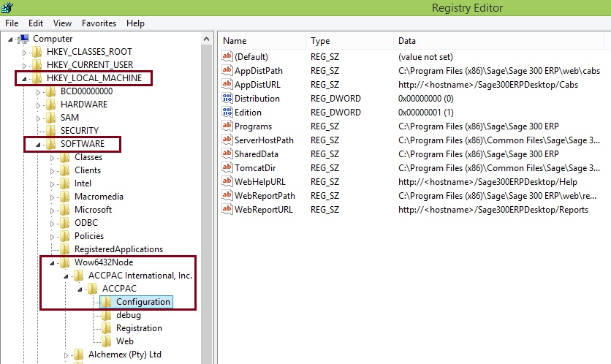Click the Distribution DWORD value icon
Screen dimensions: 611x364
(227, 98)
